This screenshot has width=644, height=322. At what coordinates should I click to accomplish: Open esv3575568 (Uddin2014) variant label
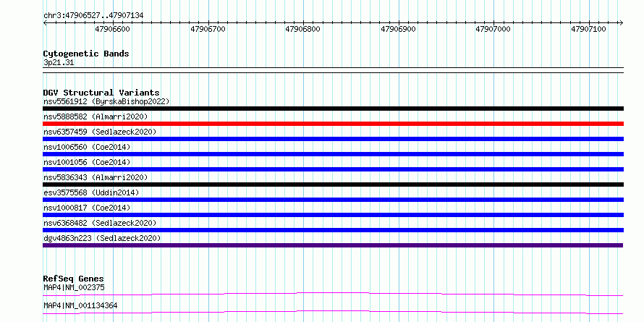(91, 192)
